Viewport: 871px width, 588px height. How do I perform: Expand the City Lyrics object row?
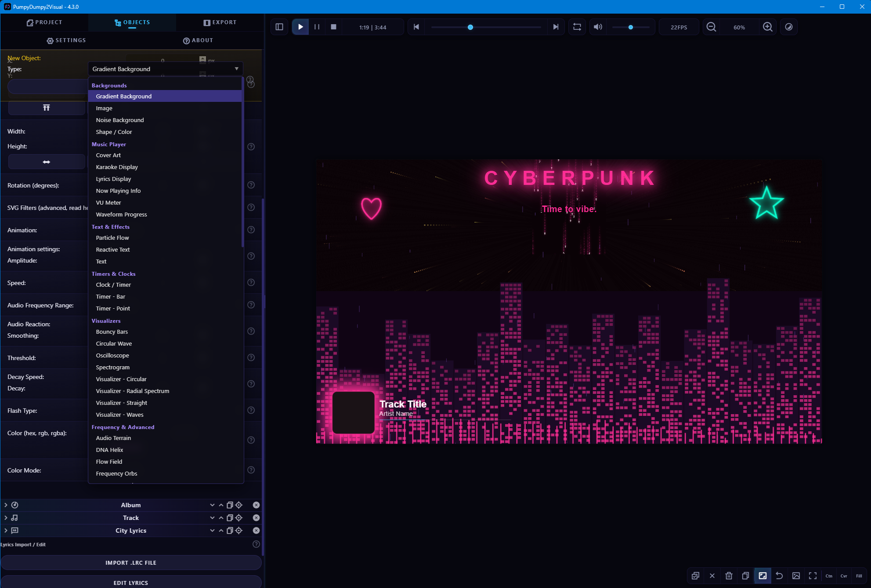(x=6, y=530)
